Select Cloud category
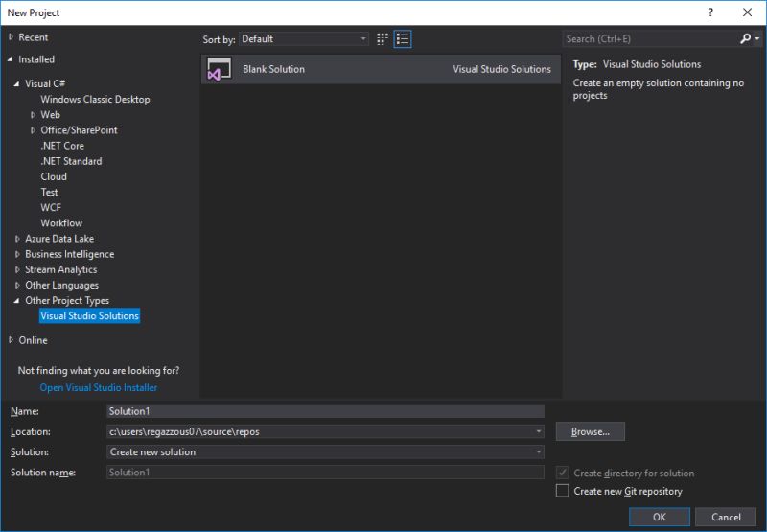Image resolution: width=767 pixels, height=532 pixels. pyautogui.click(x=54, y=176)
